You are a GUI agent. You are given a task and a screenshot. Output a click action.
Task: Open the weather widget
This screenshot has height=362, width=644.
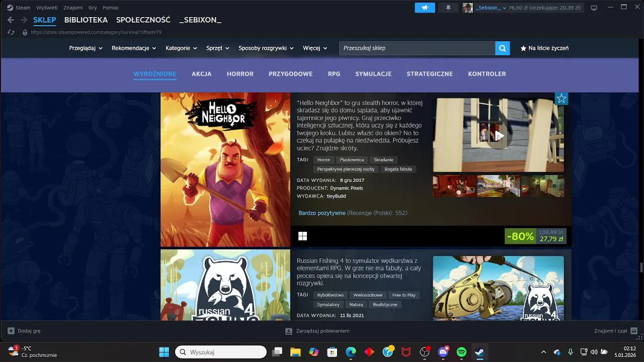point(33,351)
